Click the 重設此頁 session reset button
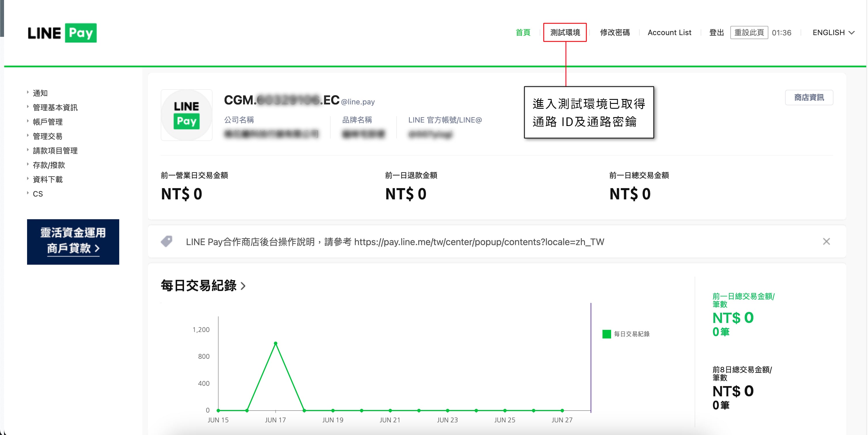 [749, 33]
